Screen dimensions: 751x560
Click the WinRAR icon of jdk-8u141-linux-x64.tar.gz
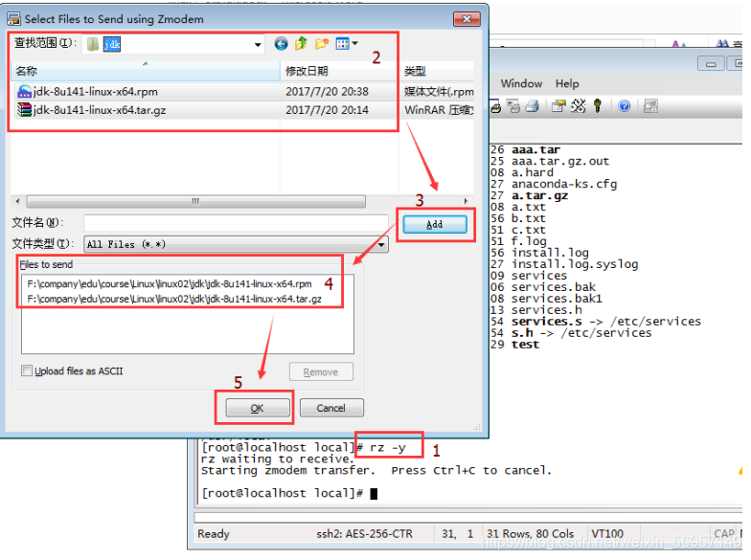click(24, 110)
